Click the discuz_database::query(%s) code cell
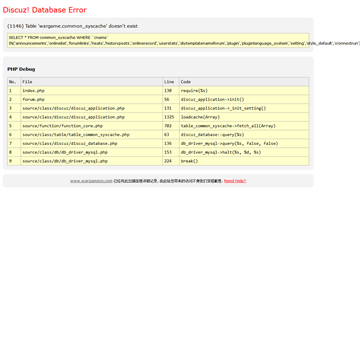 (244, 135)
